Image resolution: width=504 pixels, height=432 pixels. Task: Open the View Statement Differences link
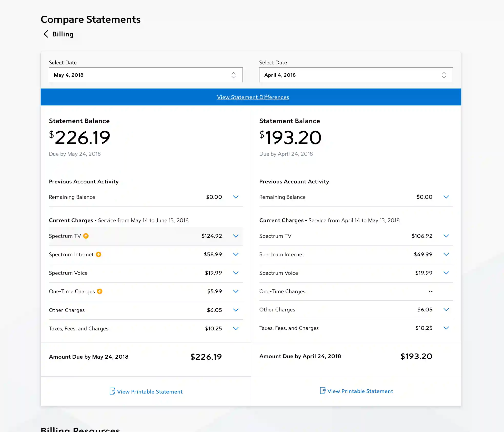point(253,97)
